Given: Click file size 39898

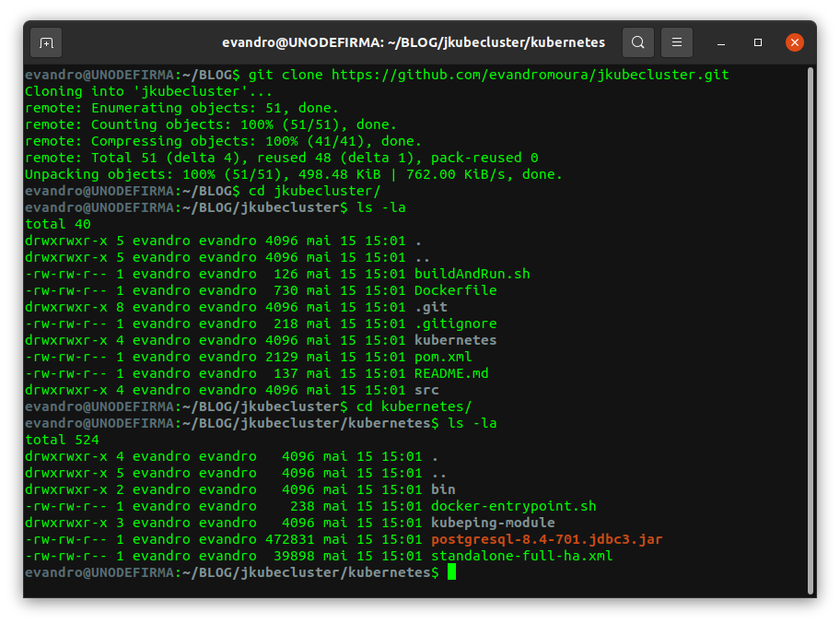Looking at the screenshot, I should [294, 556].
